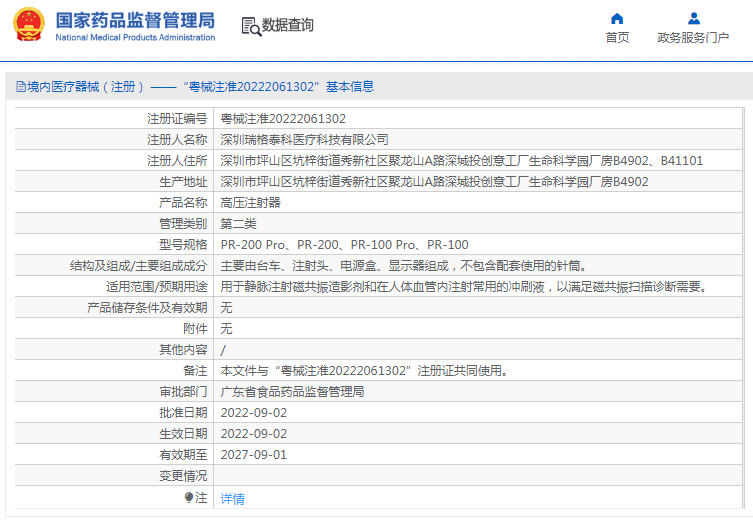Click empty 变更情况 value cell
753x523 pixels.
(478, 475)
